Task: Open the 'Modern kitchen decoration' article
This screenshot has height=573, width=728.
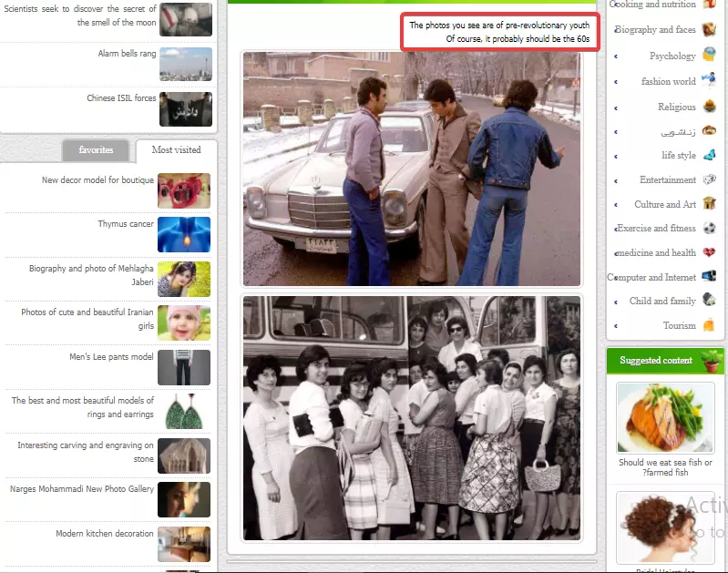Action: [105, 534]
